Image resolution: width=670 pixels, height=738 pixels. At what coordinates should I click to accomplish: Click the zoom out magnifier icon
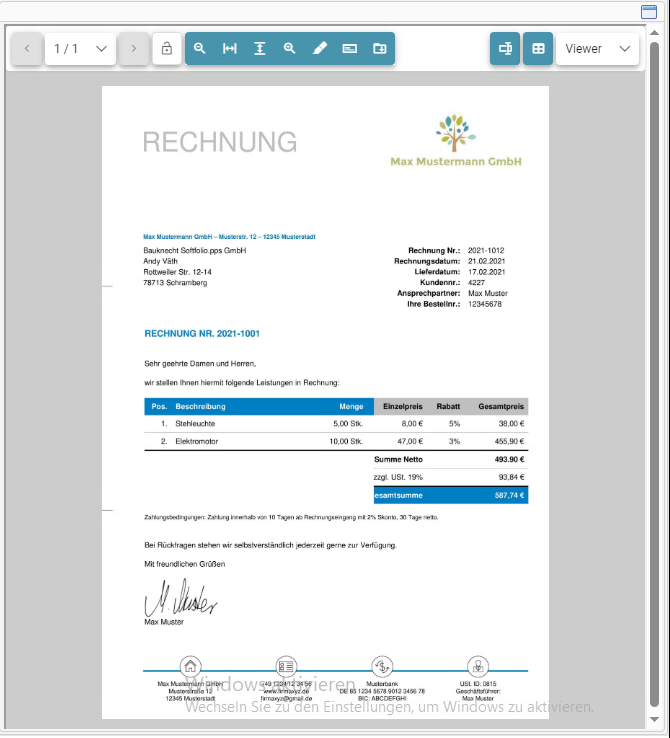click(x=200, y=48)
